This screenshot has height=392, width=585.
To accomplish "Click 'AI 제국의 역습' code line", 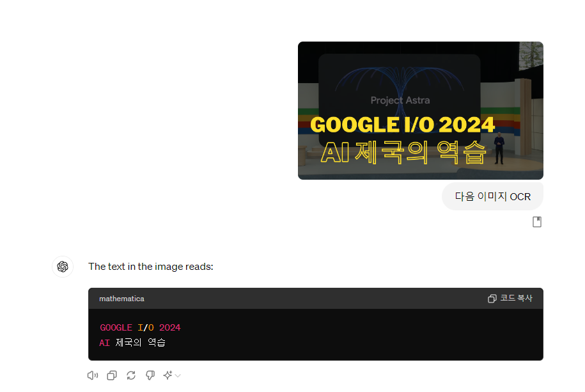I will point(132,343).
